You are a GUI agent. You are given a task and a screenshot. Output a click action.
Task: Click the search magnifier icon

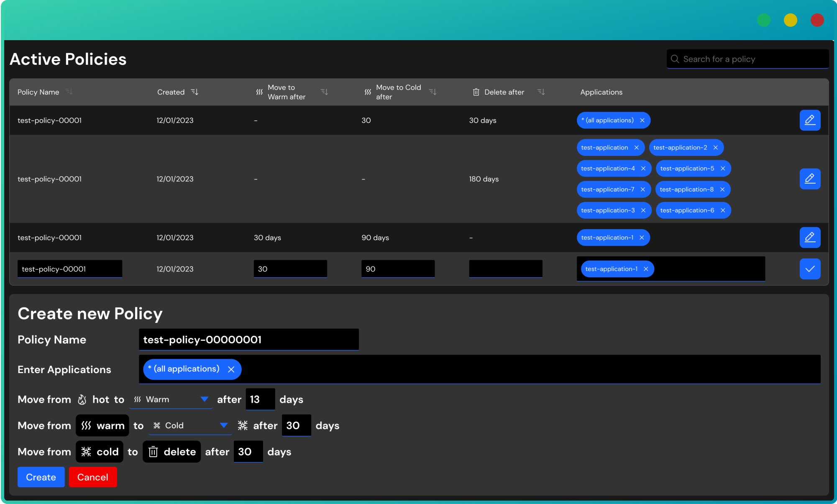(x=675, y=59)
